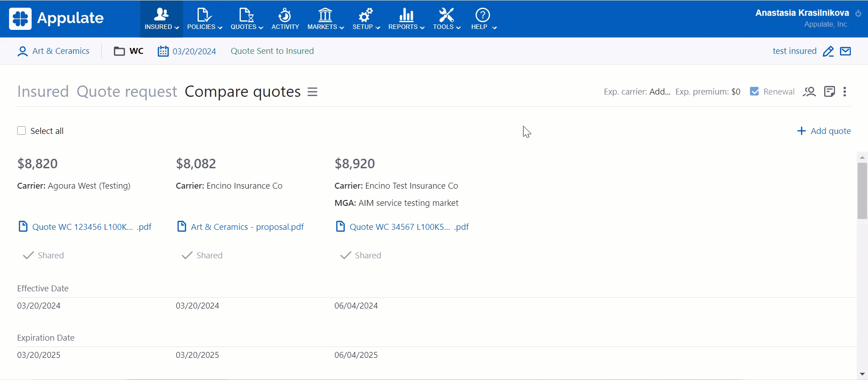Click the edit pencil icon beside test insured
This screenshot has height=380, width=868.
tap(828, 51)
